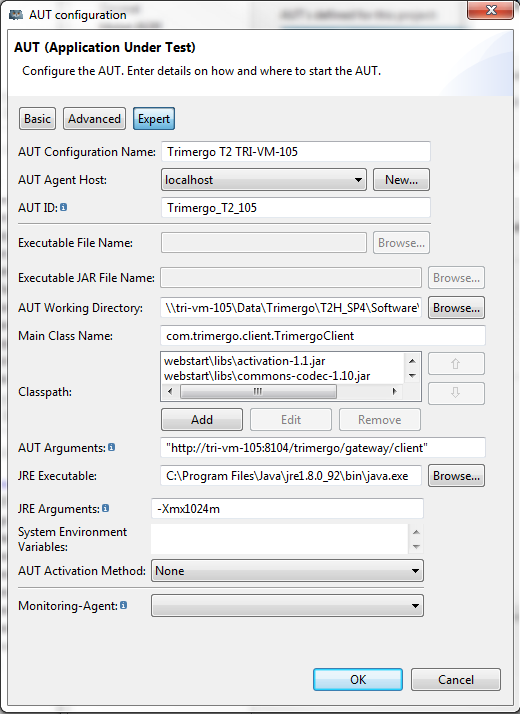Click the info icon next to AUT Arguments
520x714 pixels.
click(112, 447)
